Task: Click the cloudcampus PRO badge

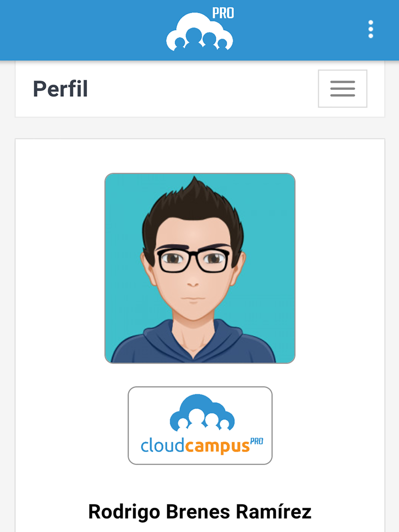Action: (200, 426)
